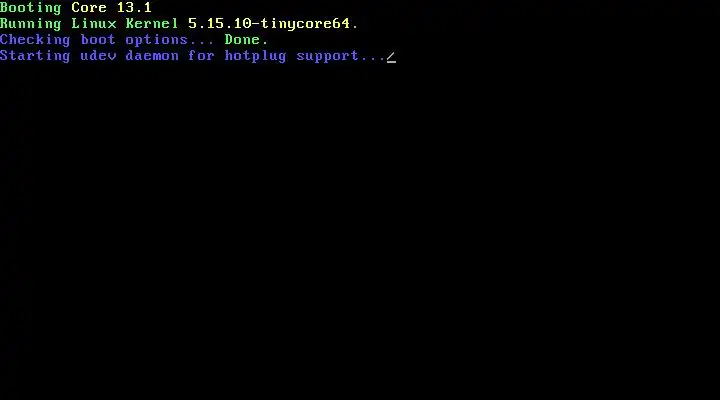The image size is (720, 400).
Task: Click the version number "13.1"
Action: tap(134, 7)
